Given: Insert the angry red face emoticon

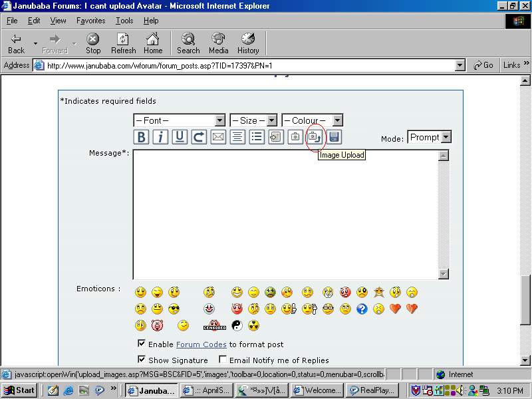Looking at the screenshot, I should (345, 292).
